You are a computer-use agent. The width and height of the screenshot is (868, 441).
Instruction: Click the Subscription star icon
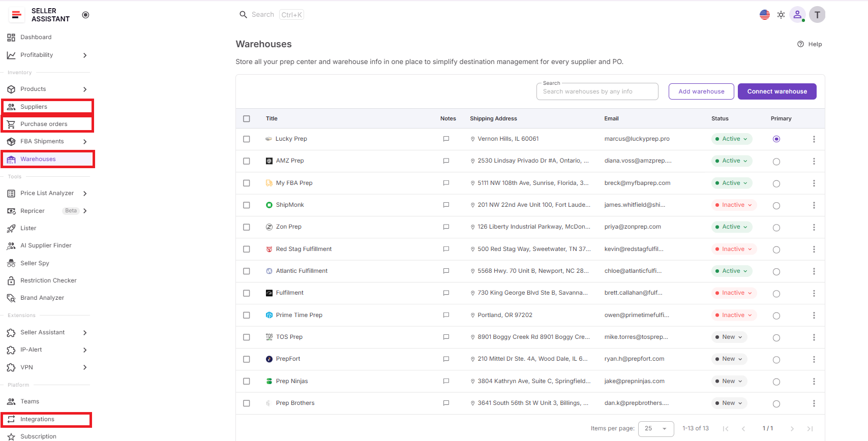(11, 436)
